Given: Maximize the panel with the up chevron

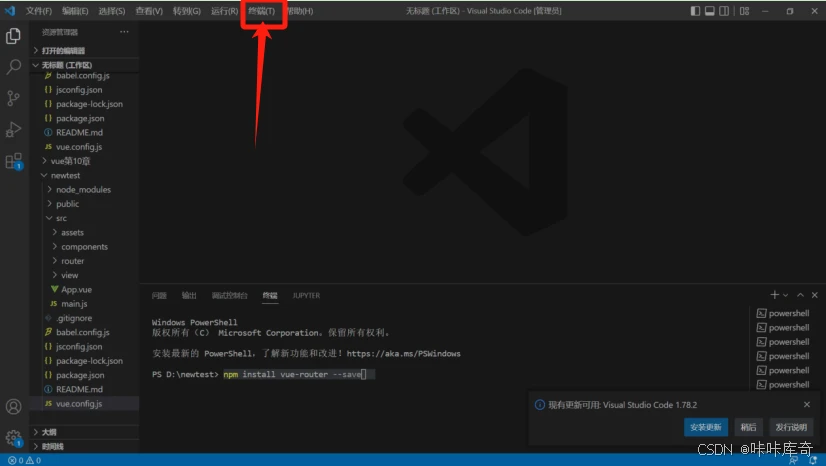Looking at the screenshot, I should pos(800,295).
